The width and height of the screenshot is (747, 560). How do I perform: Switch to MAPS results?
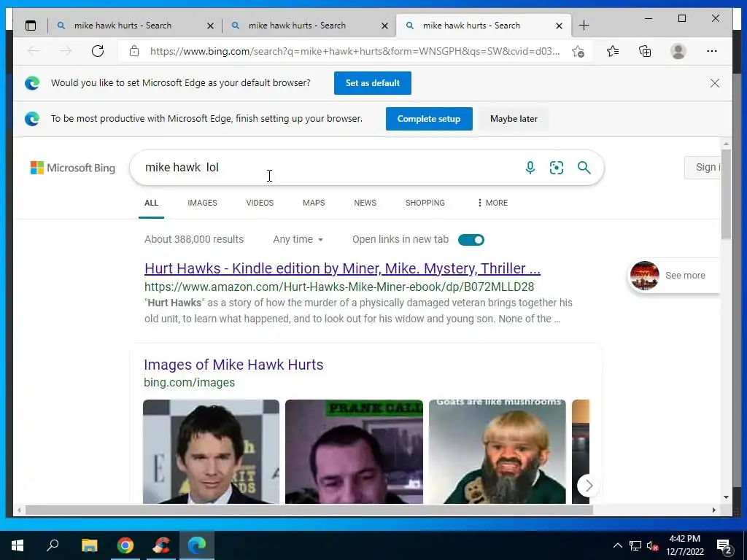point(314,203)
